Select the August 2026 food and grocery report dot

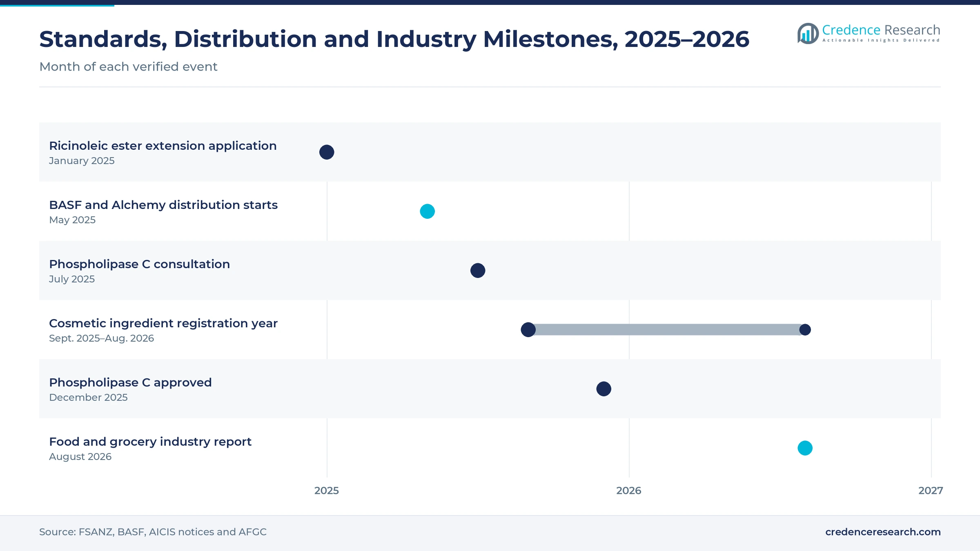(805, 448)
